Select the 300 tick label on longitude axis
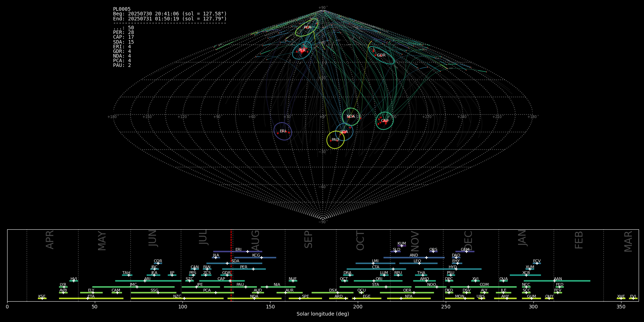The width and height of the screenshot is (644, 322). [x=533, y=307]
